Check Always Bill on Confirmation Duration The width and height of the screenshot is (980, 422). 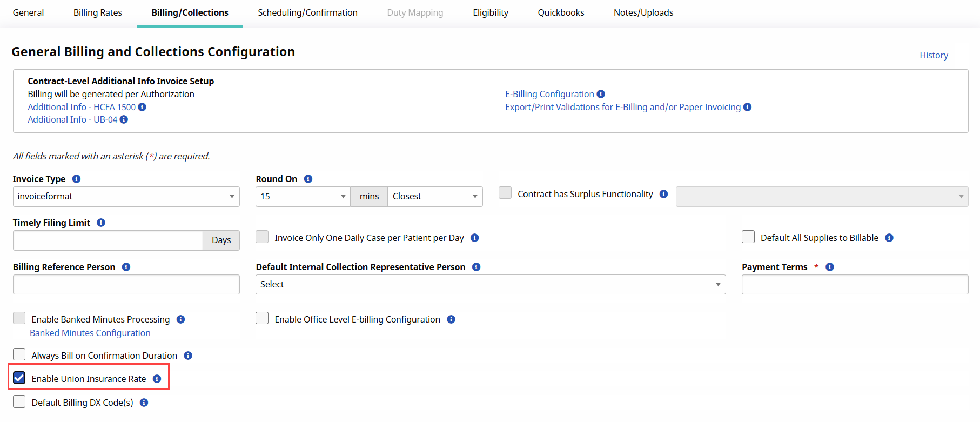[x=19, y=354]
